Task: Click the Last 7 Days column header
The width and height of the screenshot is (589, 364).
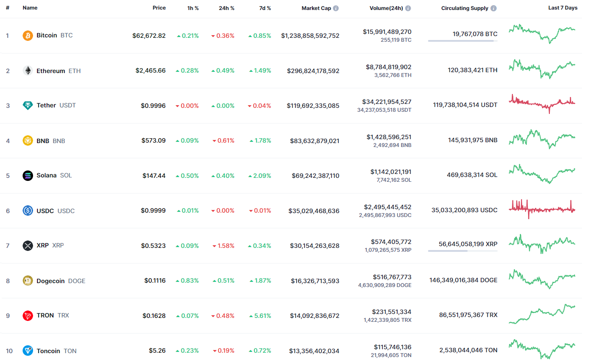Action: [563, 8]
